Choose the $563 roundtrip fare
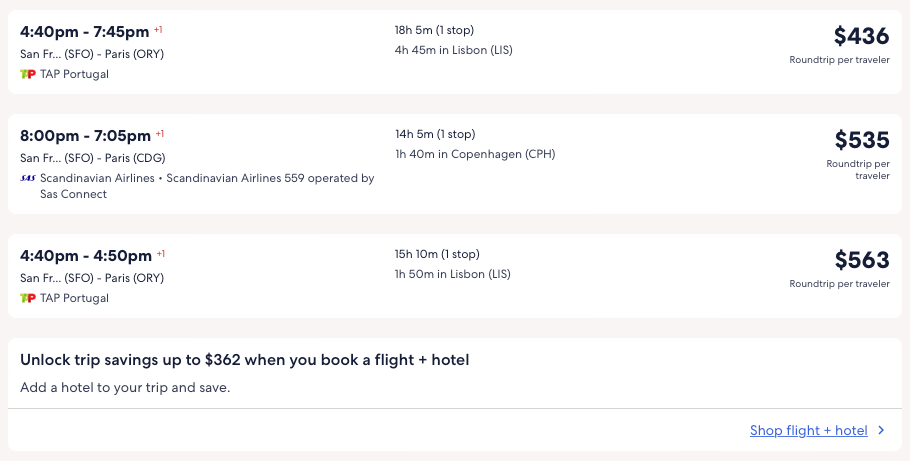The image size is (910, 461). [861, 260]
